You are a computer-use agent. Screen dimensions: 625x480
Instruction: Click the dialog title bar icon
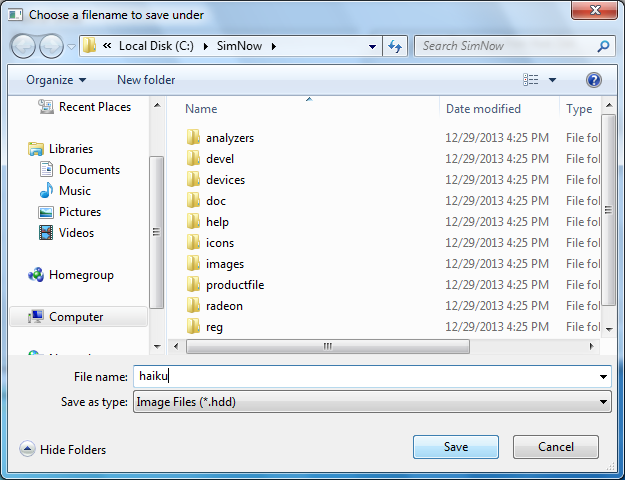16,15
